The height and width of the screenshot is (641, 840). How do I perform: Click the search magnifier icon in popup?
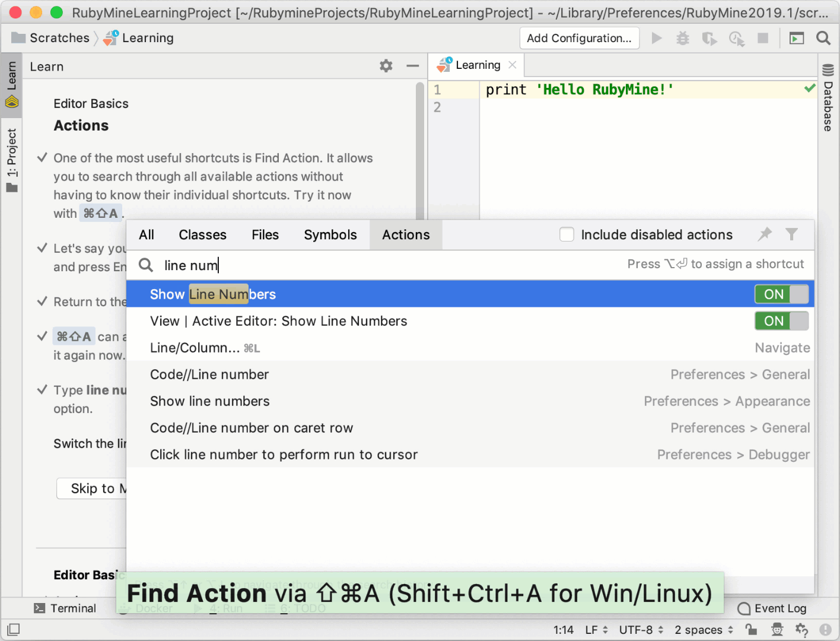[x=146, y=265]
